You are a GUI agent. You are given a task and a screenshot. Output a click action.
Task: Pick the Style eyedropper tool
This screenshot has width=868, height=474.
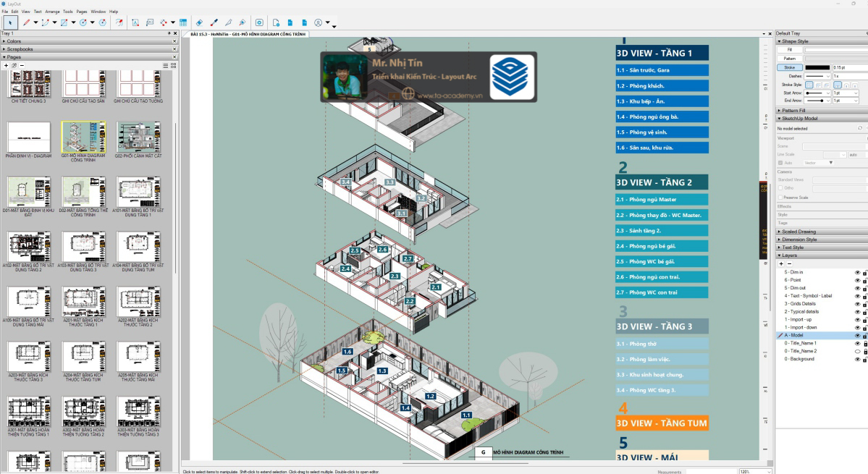point(214,22)
